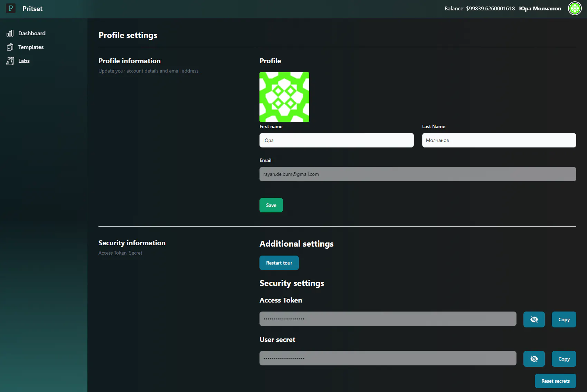This screenshot has width=587, height=392.
Task: Click the Profile settings heading
Action: coord(128,35)
